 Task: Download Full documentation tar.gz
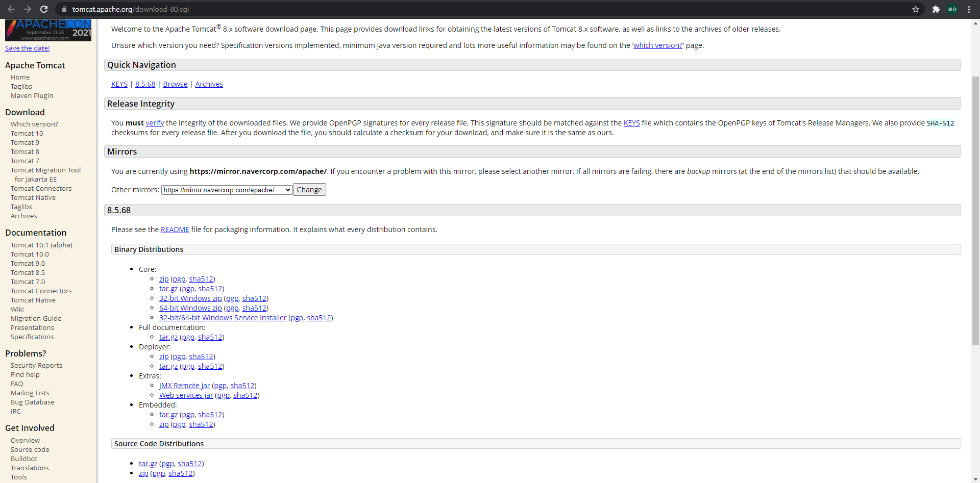coord(168,337)
